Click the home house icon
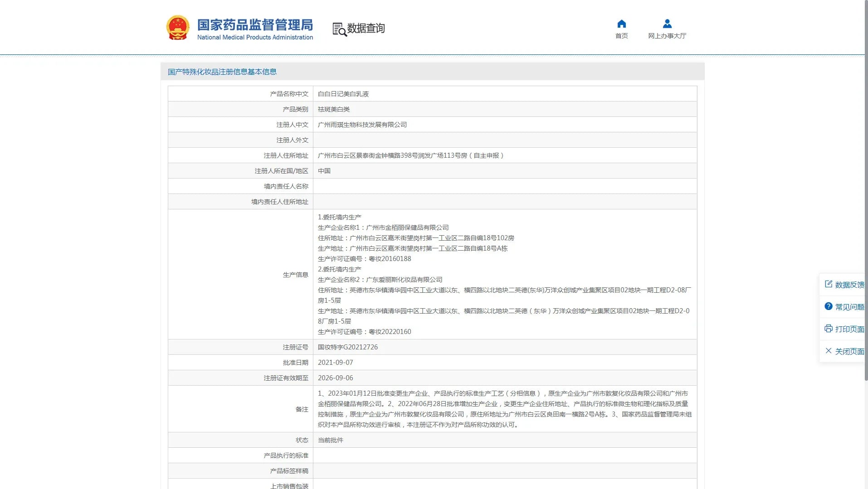 pyautogui.click(x=621, y=24)
